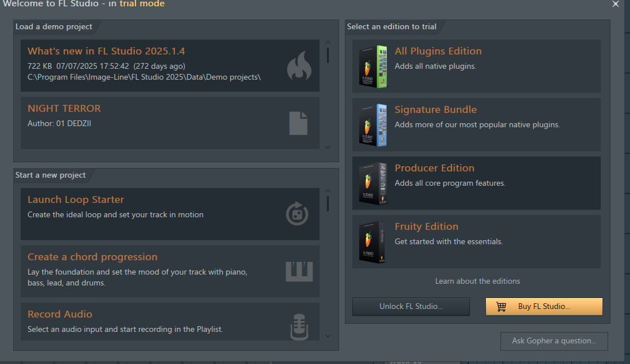The width and height of the screenshot is (630, 364).
Task: Click the flame icon beside What's new
Action: click(x=299, y=66)
